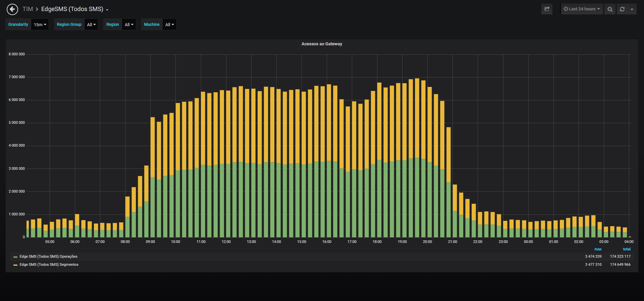
Task: Click the Region Group variable label
Action: pos(69,24)
